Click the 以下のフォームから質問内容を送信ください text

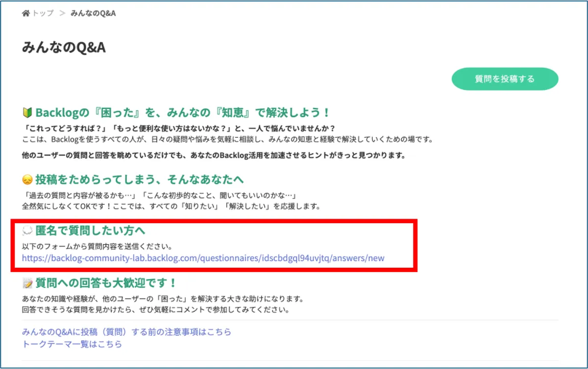[97, 246]
